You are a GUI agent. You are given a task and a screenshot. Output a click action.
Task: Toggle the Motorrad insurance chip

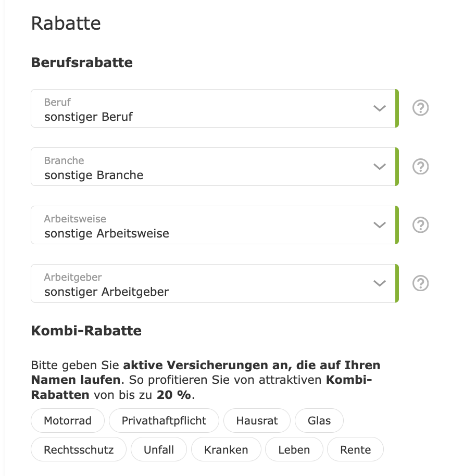click(68, 420)
